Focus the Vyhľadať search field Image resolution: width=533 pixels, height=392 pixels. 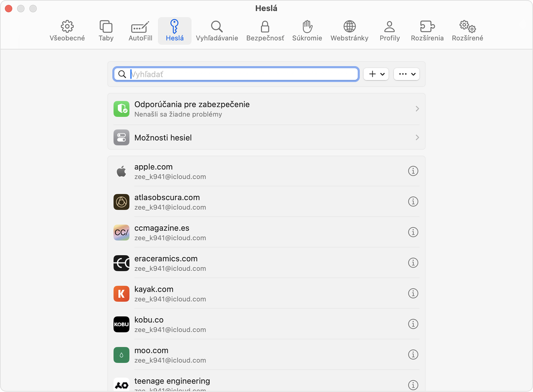(x=236, y=74)
